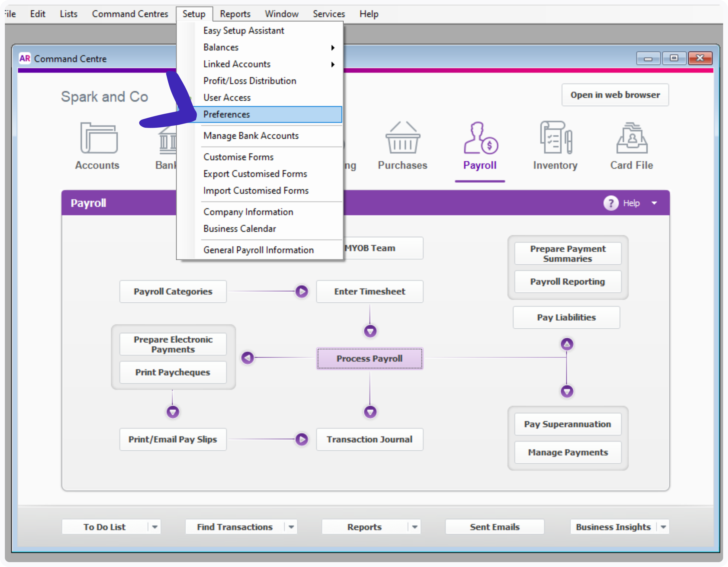Click the Pay Superannuation button
Screen dimensions: 728x567
[x=567, y=424]
